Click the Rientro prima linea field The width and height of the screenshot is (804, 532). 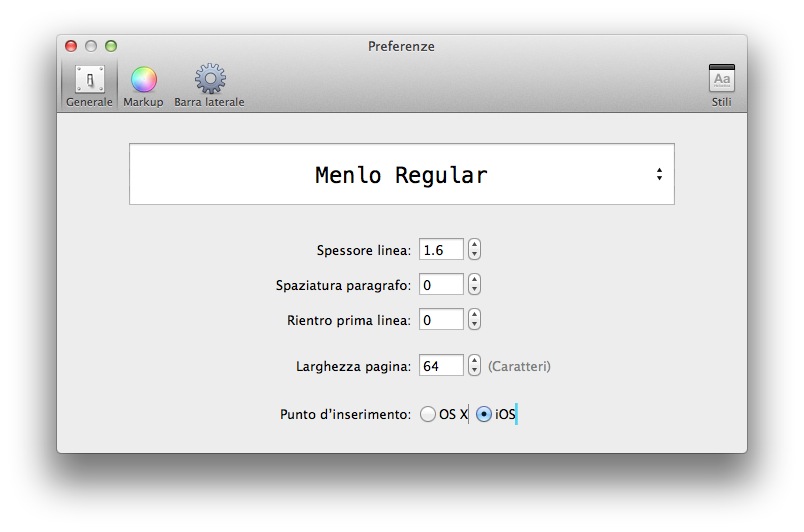click(441, 320)
